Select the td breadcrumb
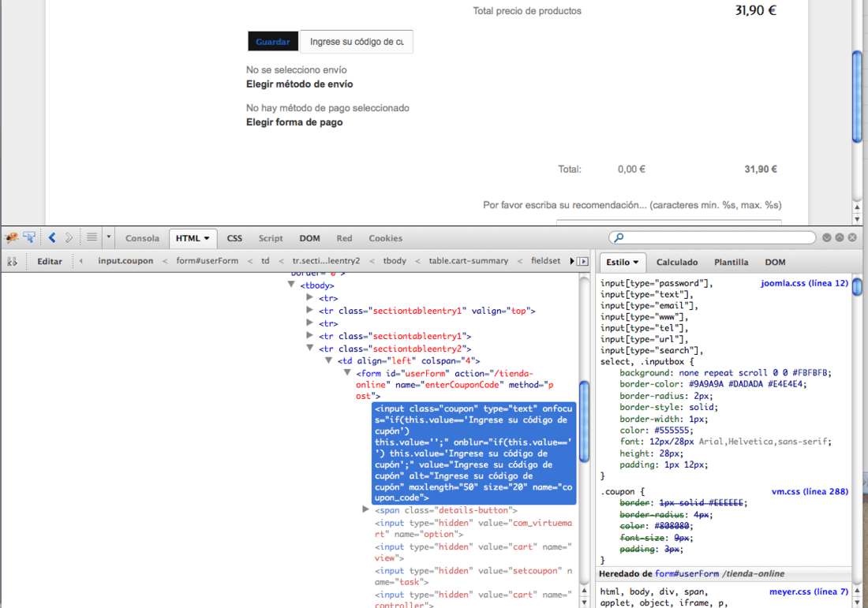The image size is (868, 608). pyautogui.click(x=266, y=260)
